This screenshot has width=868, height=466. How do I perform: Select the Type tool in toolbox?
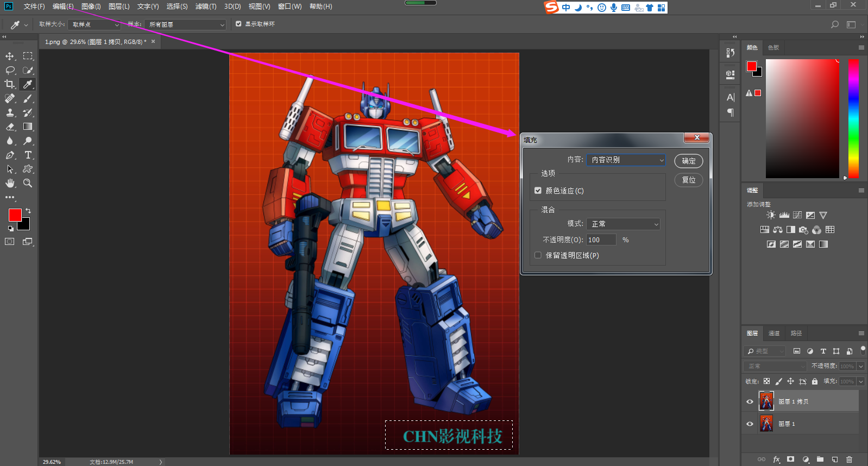coord(28,155)
